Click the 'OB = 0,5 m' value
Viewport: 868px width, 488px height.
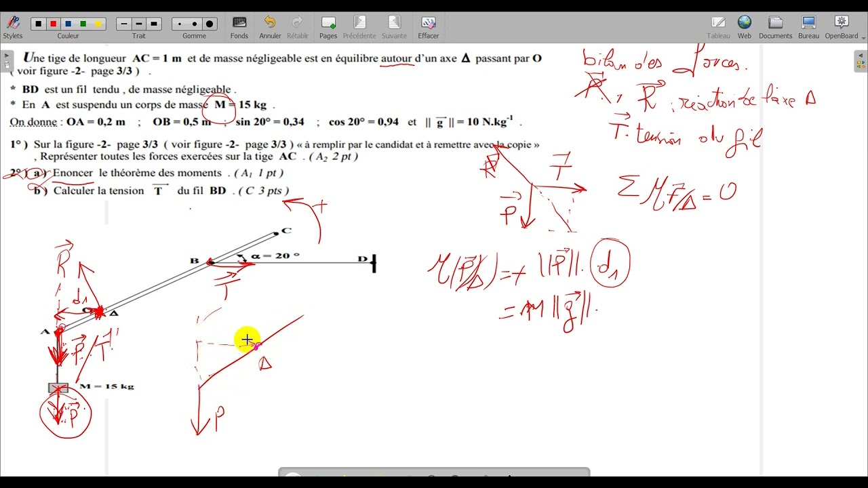[x=181, y=122]
